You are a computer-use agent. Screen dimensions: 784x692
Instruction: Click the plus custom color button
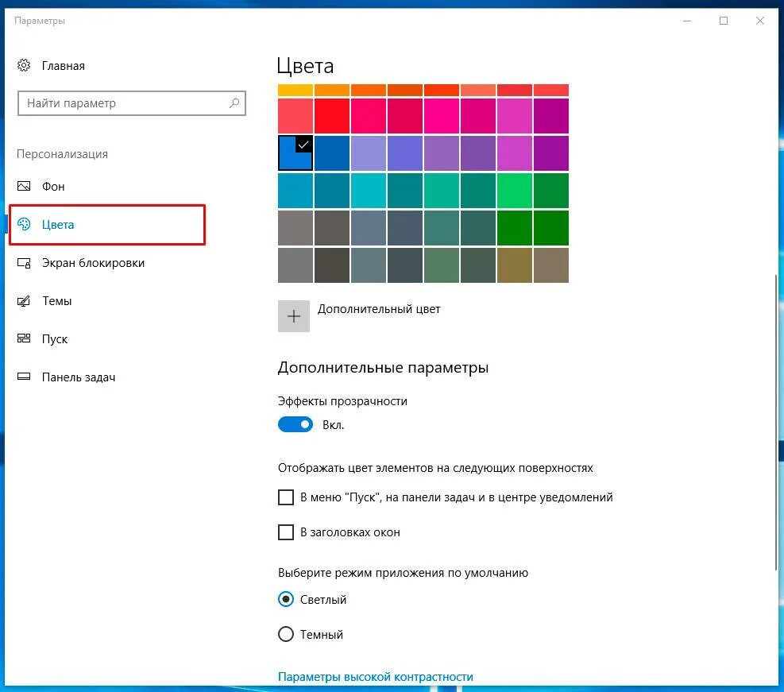click(x=293, y=316)
